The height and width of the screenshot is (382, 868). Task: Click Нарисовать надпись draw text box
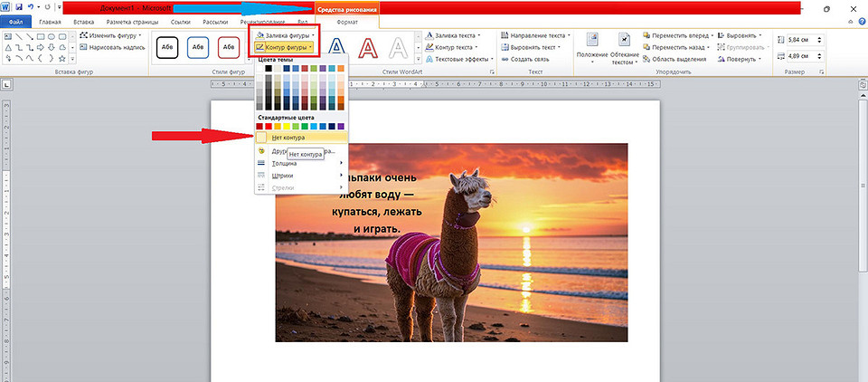pos(111,46)
